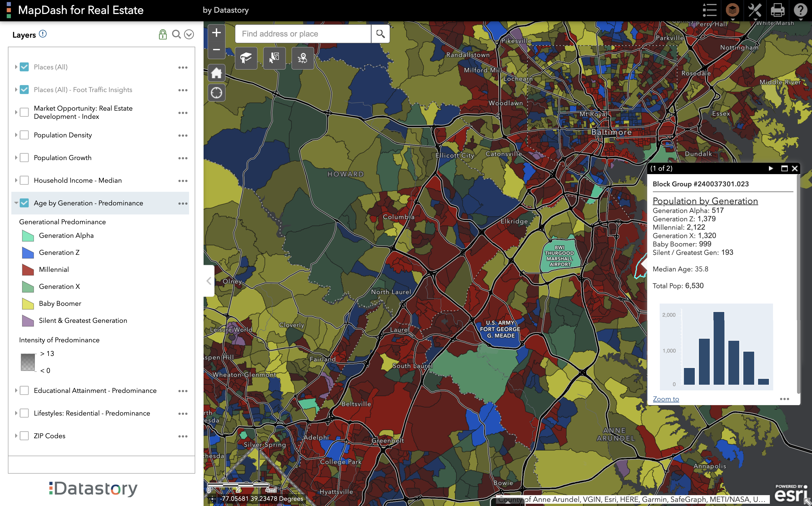
Task: Click the ZIP Codes layer name
Action: click(49, 436)
